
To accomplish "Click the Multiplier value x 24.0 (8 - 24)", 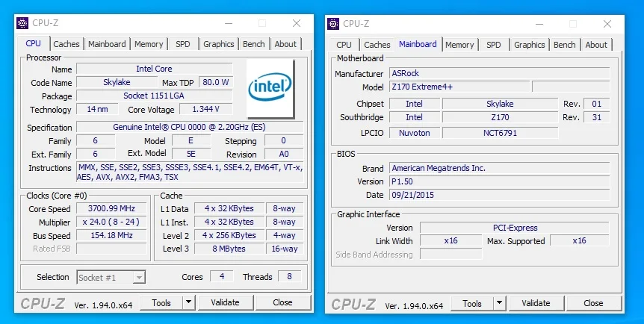I will (x=111, y=222).
